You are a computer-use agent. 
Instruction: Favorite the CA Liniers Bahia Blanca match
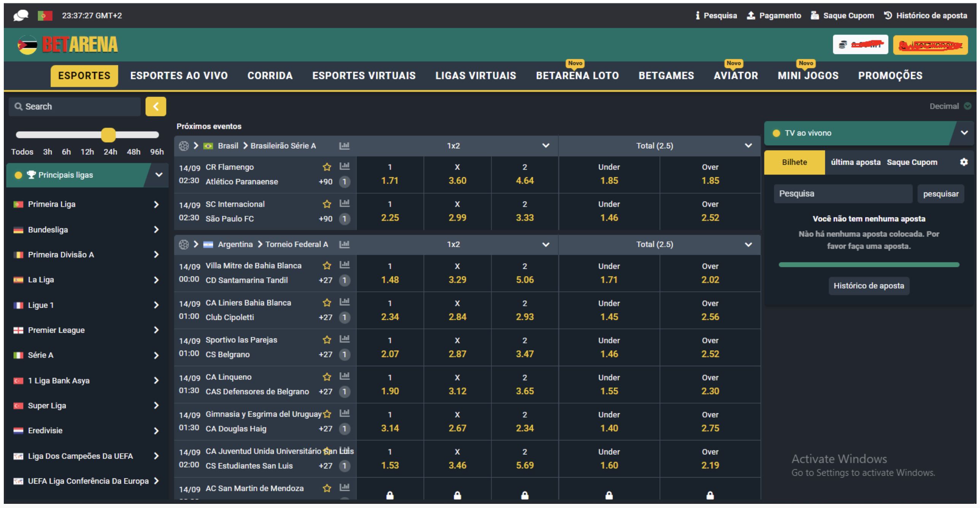pos(327,303)
